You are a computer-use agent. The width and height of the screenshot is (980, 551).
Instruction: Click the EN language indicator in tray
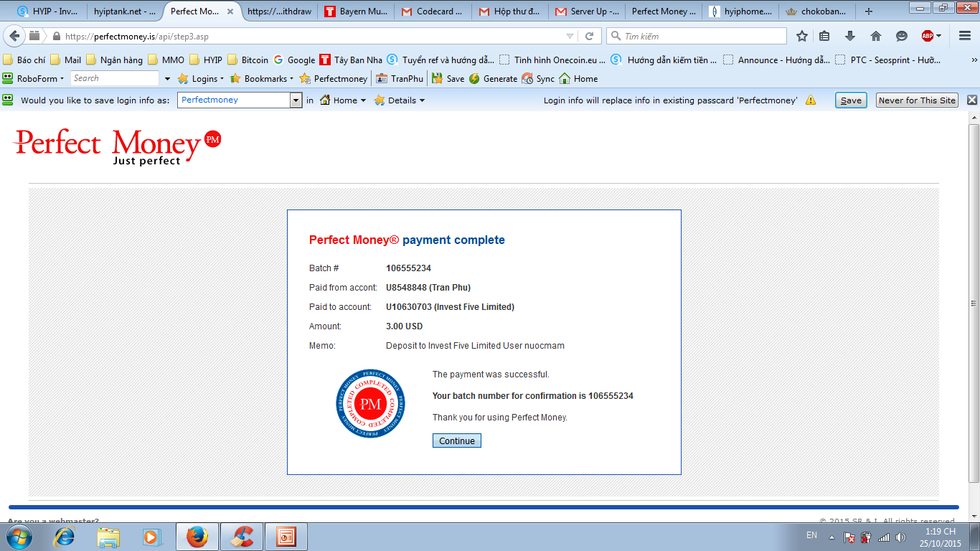tap(811, 535)
